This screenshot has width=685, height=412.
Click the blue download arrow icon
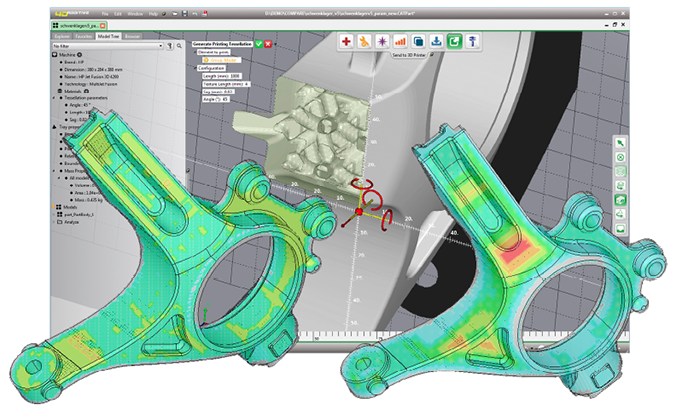[x=436, y=41]
